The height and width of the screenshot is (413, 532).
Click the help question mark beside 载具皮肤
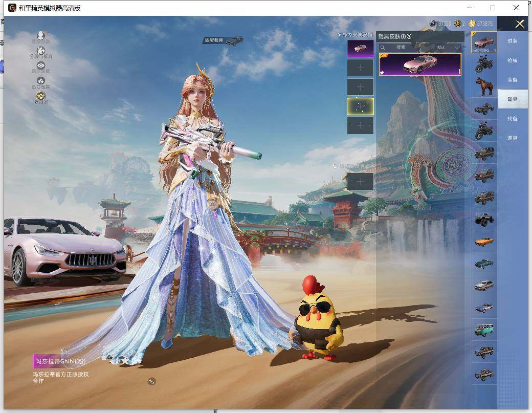409,36
